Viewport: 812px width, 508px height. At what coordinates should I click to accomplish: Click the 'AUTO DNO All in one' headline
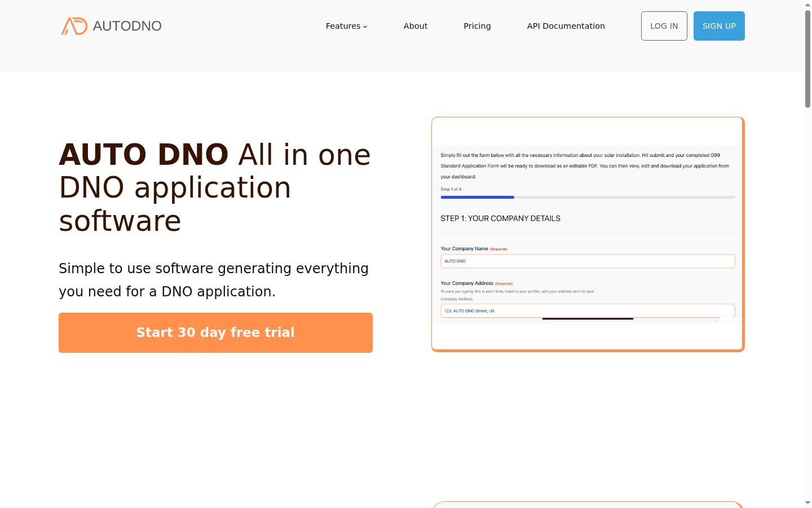(215, 187)
